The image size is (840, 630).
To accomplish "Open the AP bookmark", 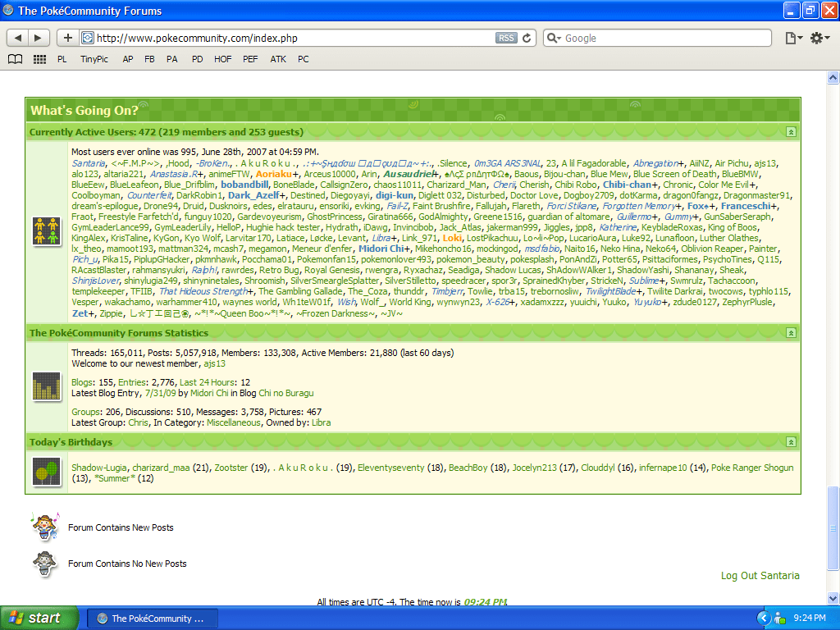I will tap(127, 59).
